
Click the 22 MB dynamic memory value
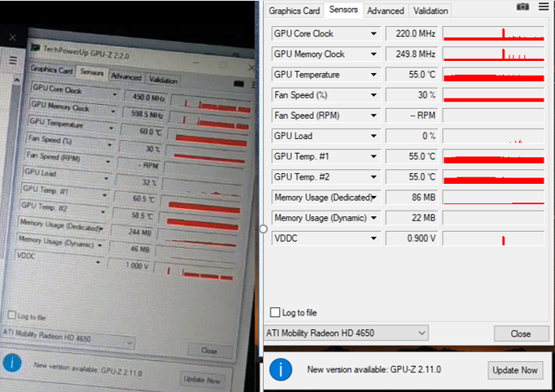[412, 218]
